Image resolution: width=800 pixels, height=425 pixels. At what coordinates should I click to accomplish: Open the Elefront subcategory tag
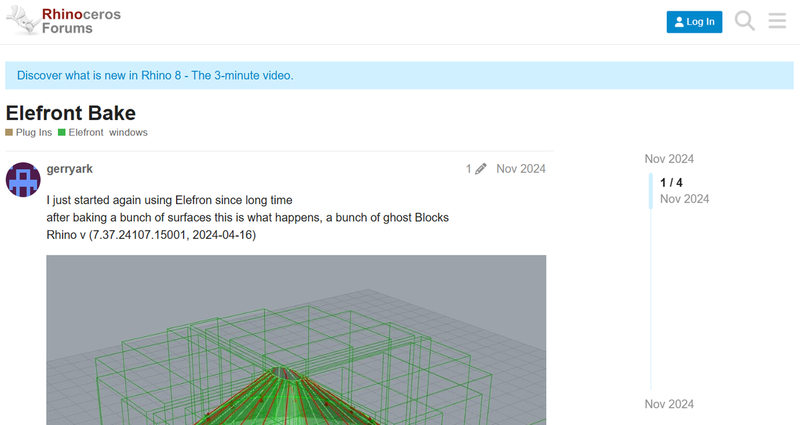81,133
